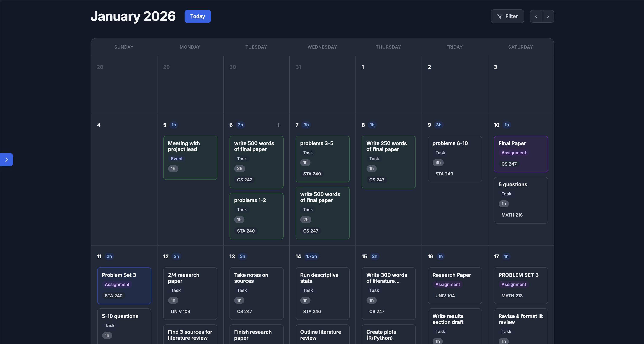Navigate to the previous month with the left chevron

pos(536,16)
